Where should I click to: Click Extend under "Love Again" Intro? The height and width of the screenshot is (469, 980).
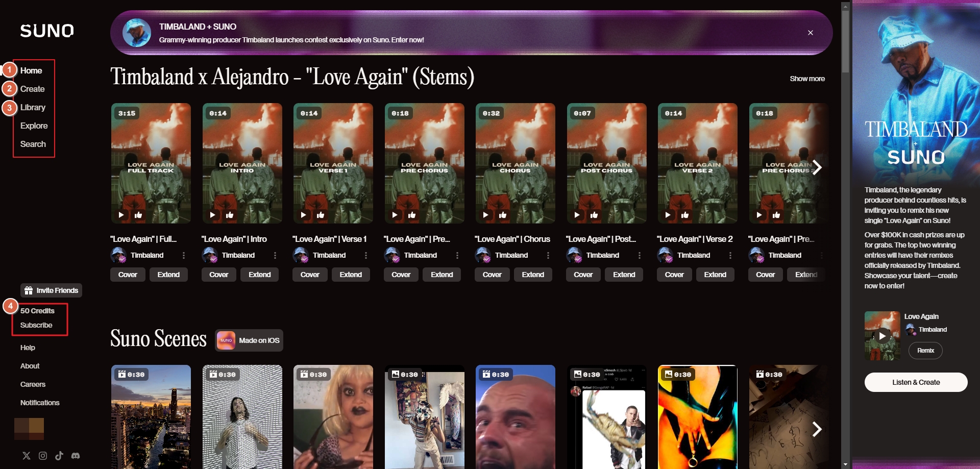click(x=259, y=275)
